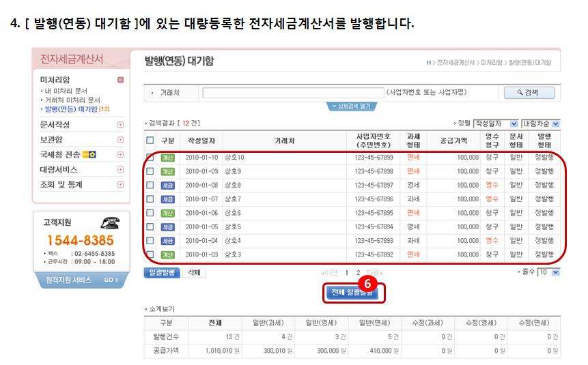Image resolution: width=588 pixels, height=365 pixels.
Task: Click the 세금 tag icon for 상호8
Action: coord(168,185)
